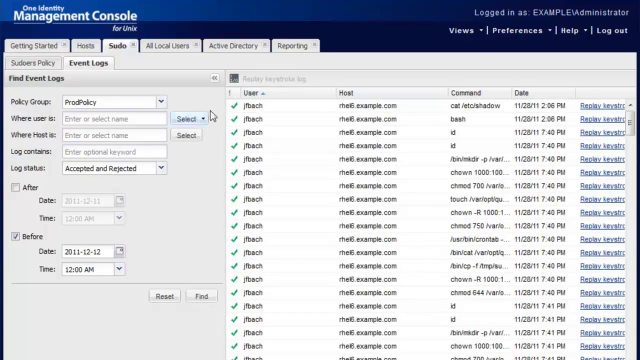The width and height of the screenshot is (640, 360).
Task: Click the Find button
Action: (202, 296)
